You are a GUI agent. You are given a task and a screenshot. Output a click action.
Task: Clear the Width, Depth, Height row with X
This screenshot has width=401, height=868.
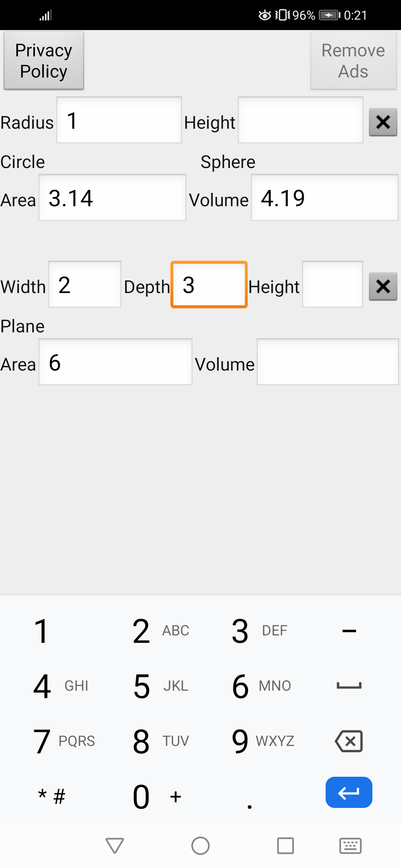[x=383, y=286]
